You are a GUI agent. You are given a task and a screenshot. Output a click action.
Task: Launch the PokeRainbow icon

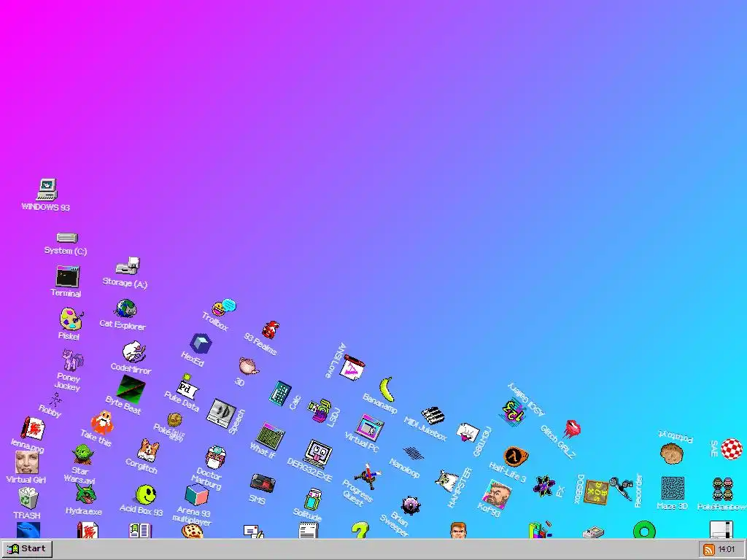(723, 489)
